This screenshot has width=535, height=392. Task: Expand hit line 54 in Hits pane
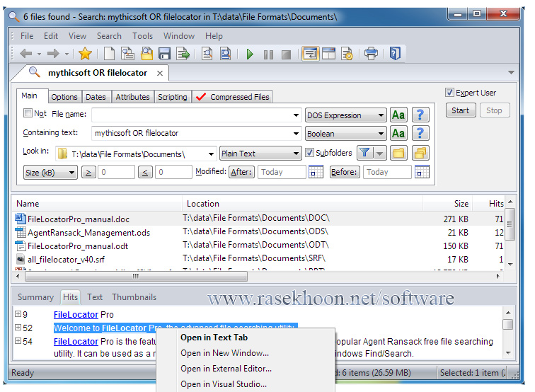(x=18, y=341)
